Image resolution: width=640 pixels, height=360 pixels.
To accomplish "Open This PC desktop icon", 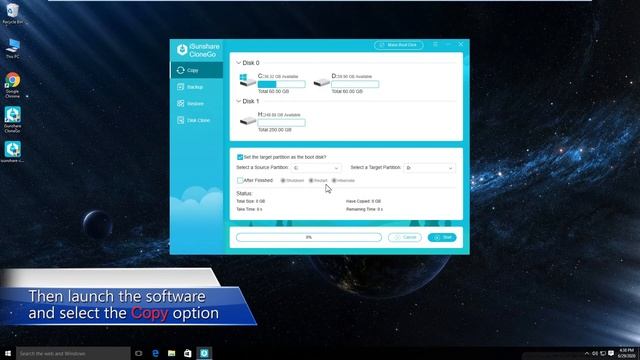I will [x=13, y=48].
